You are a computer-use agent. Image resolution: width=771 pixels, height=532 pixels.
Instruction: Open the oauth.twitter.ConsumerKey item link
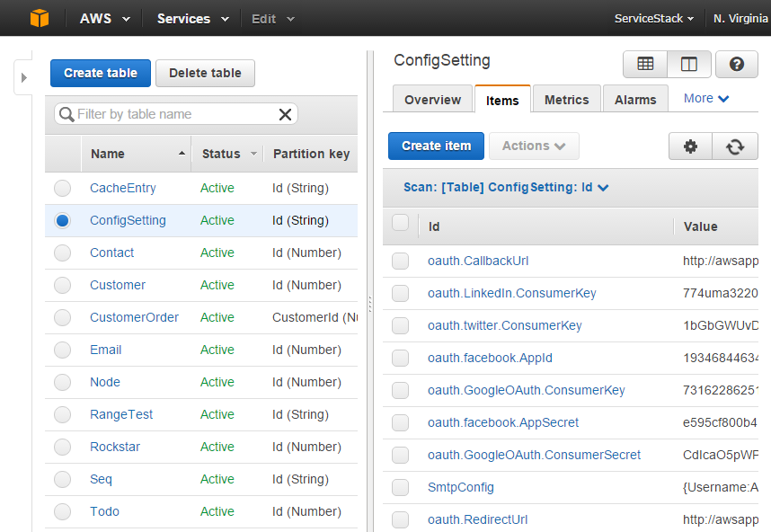pyautogui.click(x=504, y=326)
